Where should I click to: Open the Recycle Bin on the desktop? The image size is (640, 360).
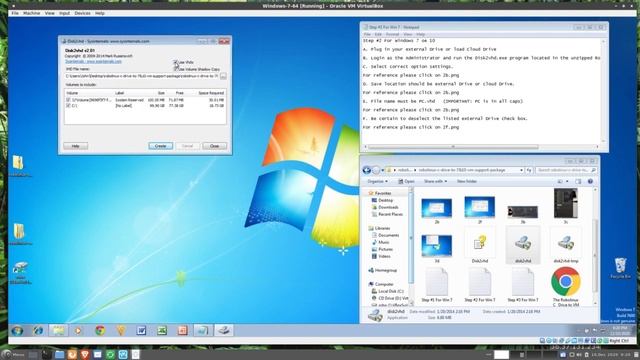(620, 268)
